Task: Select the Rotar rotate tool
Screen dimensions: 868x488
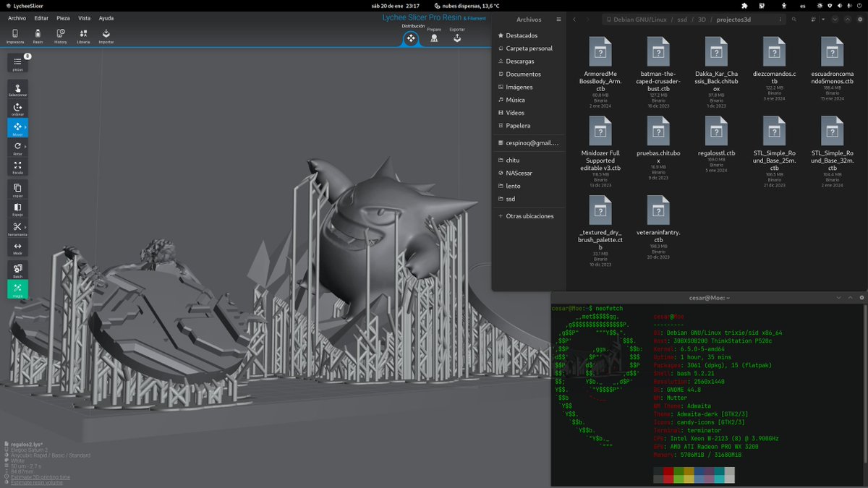Action: (x=17, y=148)
